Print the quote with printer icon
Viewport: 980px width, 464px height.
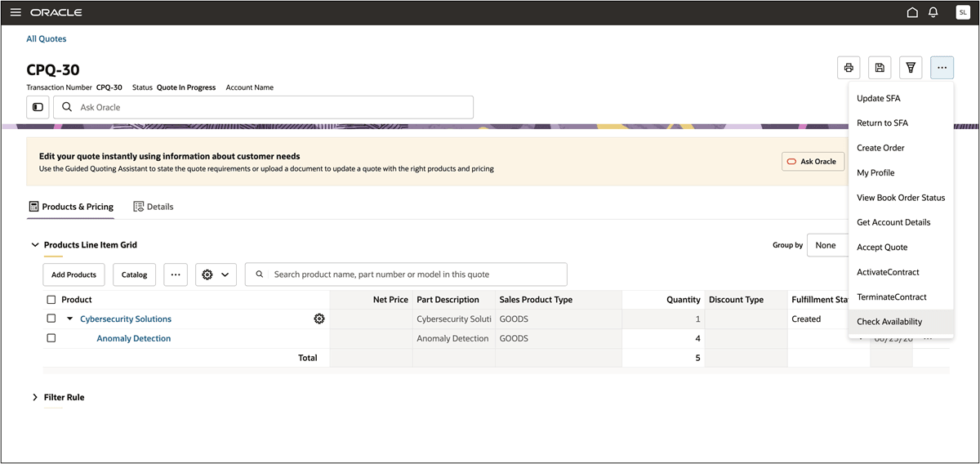tap(849, 68)
